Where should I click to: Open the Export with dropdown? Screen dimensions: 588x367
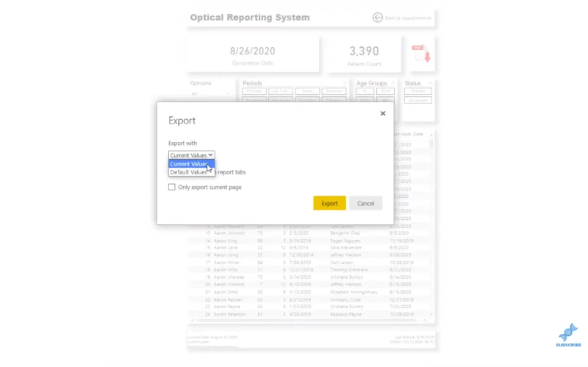pyautogui.click(x=191, y=155)
